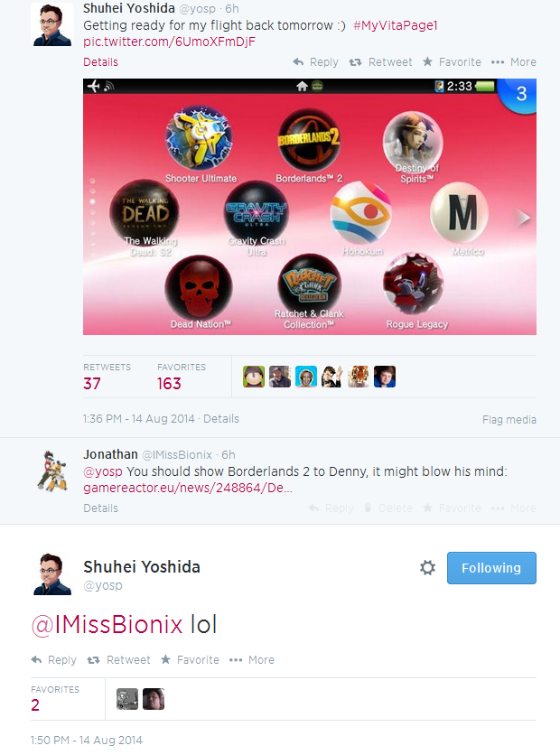Select the Rogue Legacy game bubble

point(413,284)
